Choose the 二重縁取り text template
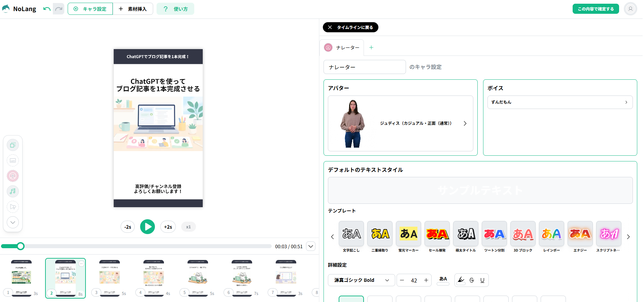Screen dimensions: 644x302 pos(380,237)
